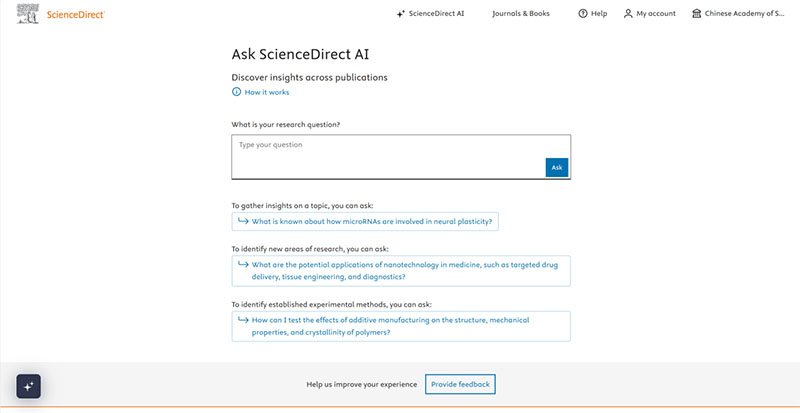Open ScienceDirect AI from the top navigation
The image size is (800, 413).
pyautogui.click(x=437, y=14)
